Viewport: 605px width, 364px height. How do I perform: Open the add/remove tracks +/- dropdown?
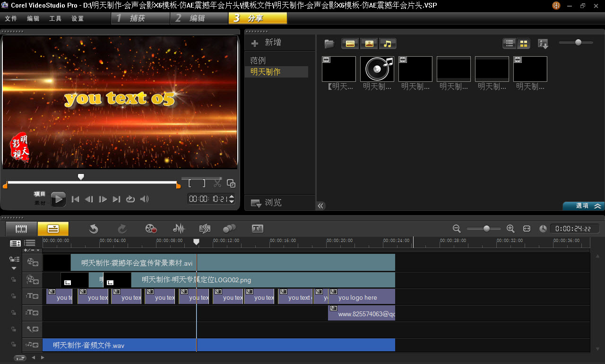click(x=32, y=250)
